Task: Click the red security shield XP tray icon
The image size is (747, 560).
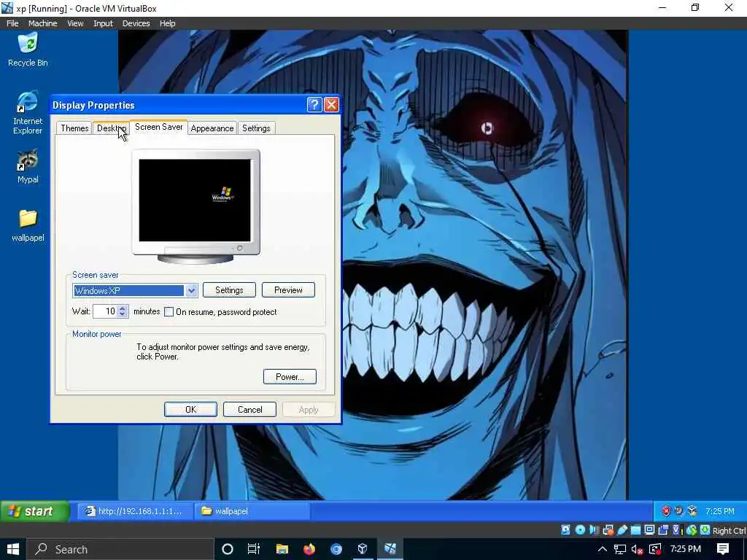Action: tap(666, 511)
